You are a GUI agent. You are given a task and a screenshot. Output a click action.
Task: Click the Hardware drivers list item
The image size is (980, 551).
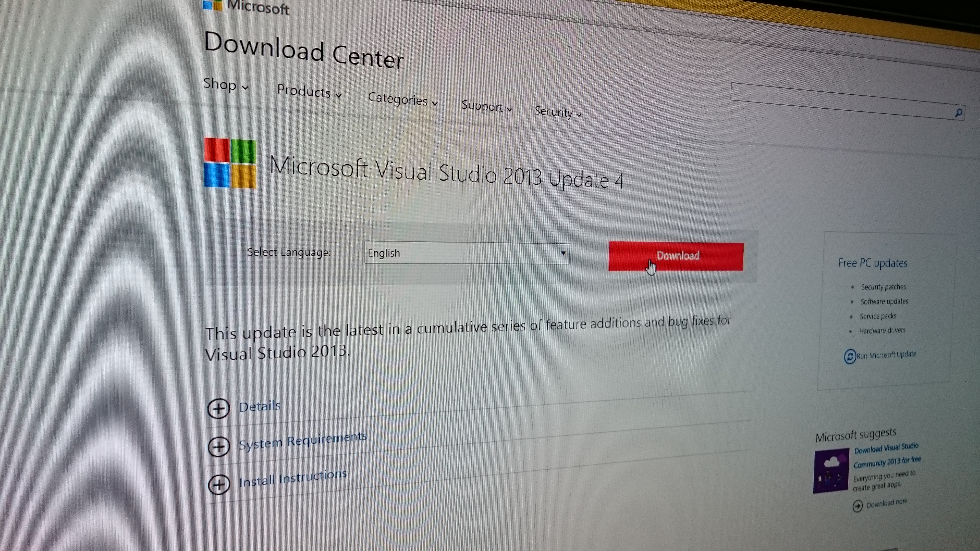pyautogui.click(x=882, y=331)
